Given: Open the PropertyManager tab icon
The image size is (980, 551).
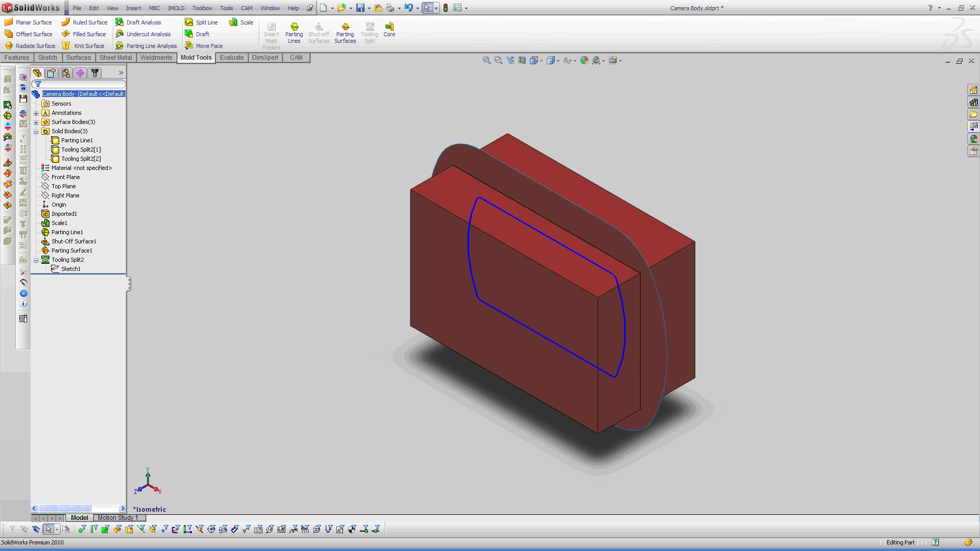Looking at the screenshot, I should 52,73.
